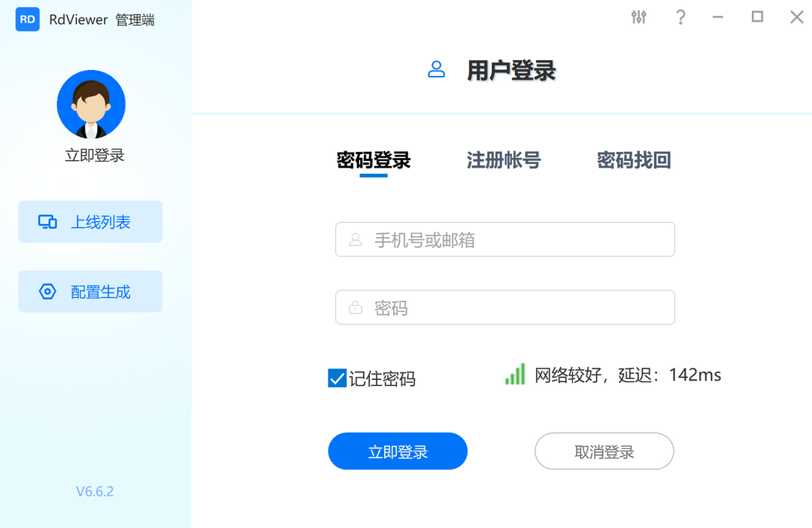The height and width of the screenshot is (528, 812).
Task: Uncheck the 记住密码 checkbox
Action: click(337, 378)
